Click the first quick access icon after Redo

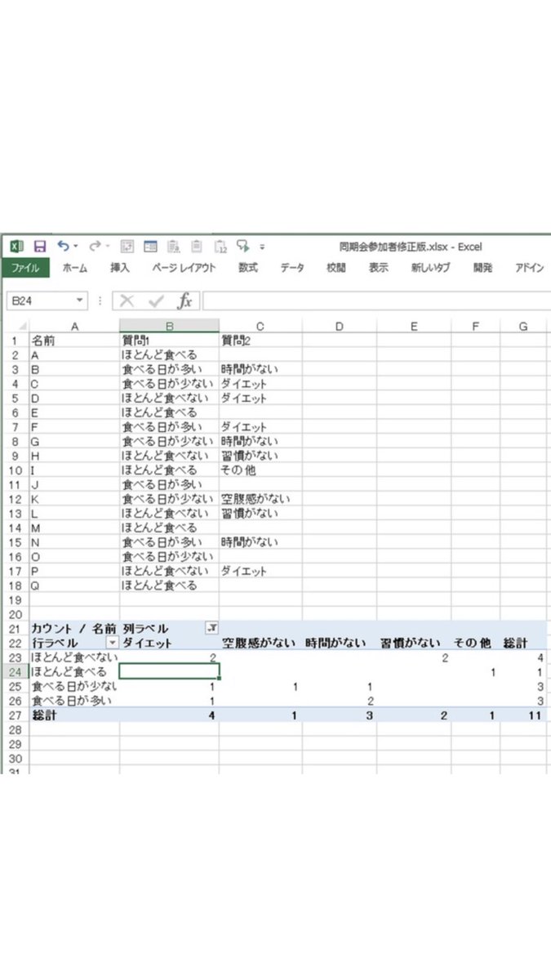pyautogui.click(x=127, y=246)
